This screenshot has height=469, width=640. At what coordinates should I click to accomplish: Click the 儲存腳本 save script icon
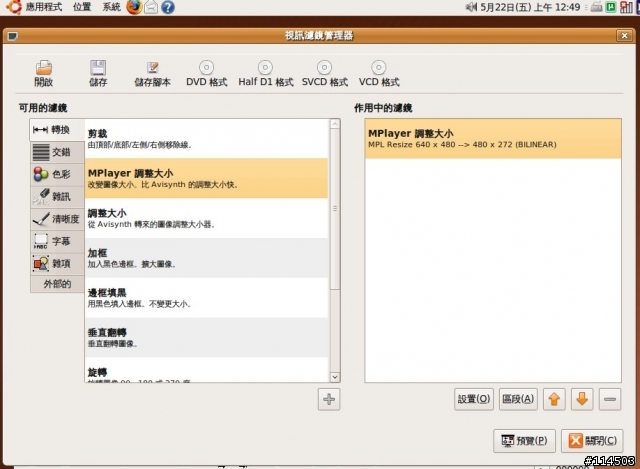click(152, 67)
